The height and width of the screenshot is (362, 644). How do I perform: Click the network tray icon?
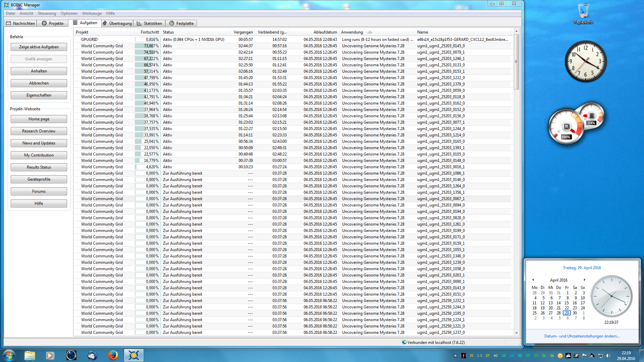point(600,356)
